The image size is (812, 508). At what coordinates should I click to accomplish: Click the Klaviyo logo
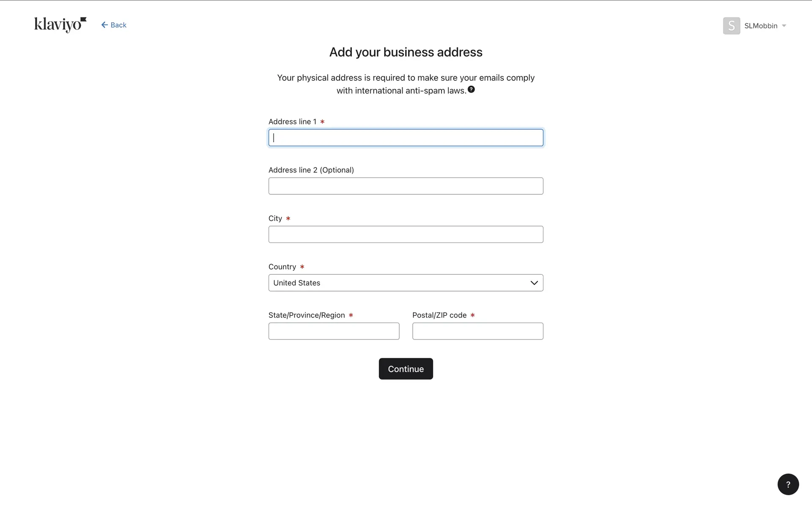60,25
